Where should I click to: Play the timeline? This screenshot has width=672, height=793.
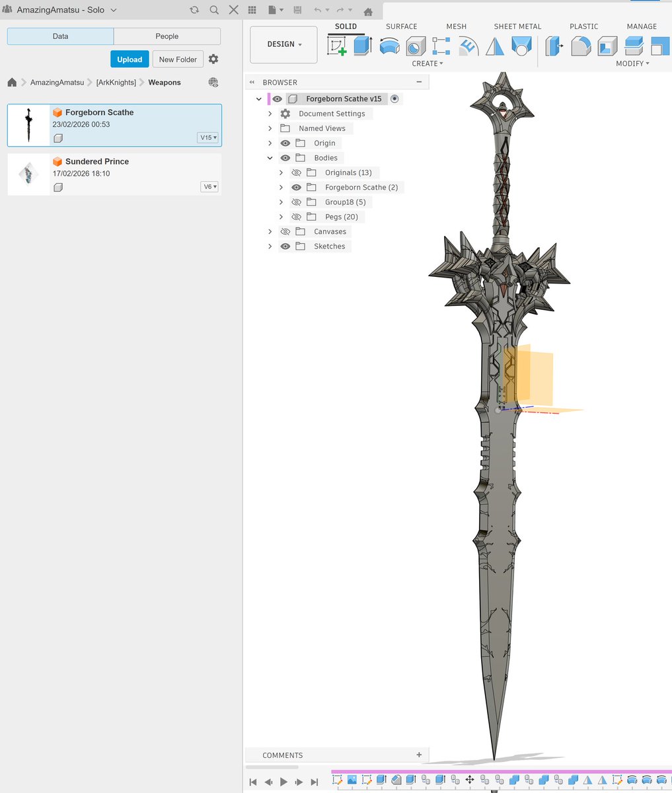tap(283, 782)
